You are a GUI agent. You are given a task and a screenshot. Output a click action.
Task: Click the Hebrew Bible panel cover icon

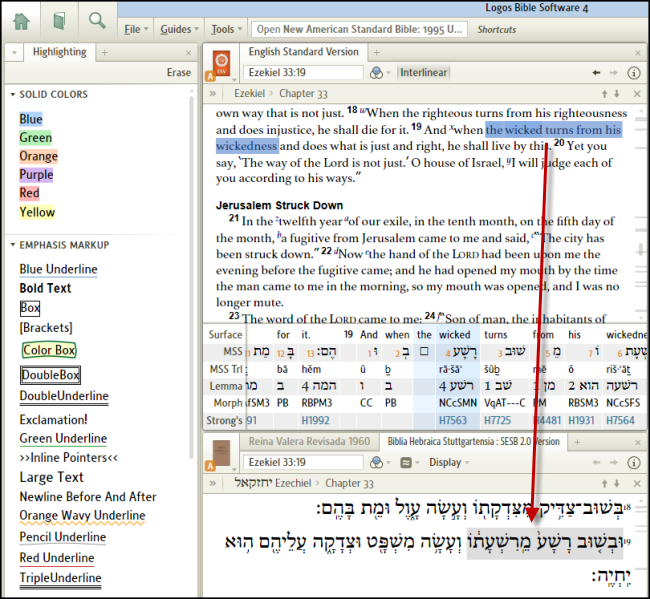[221, 453]
